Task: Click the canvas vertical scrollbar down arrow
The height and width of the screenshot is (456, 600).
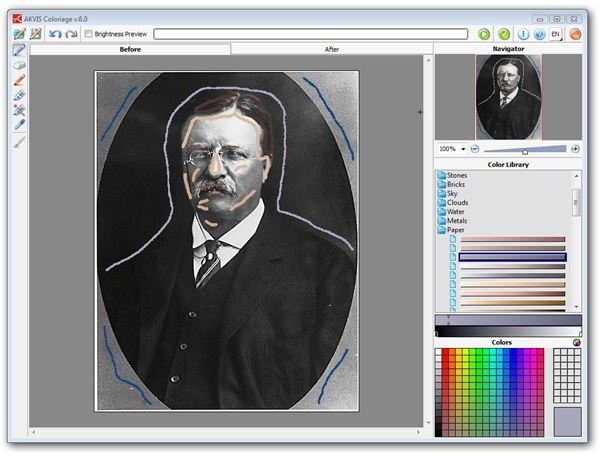Action: coord(428,423)
